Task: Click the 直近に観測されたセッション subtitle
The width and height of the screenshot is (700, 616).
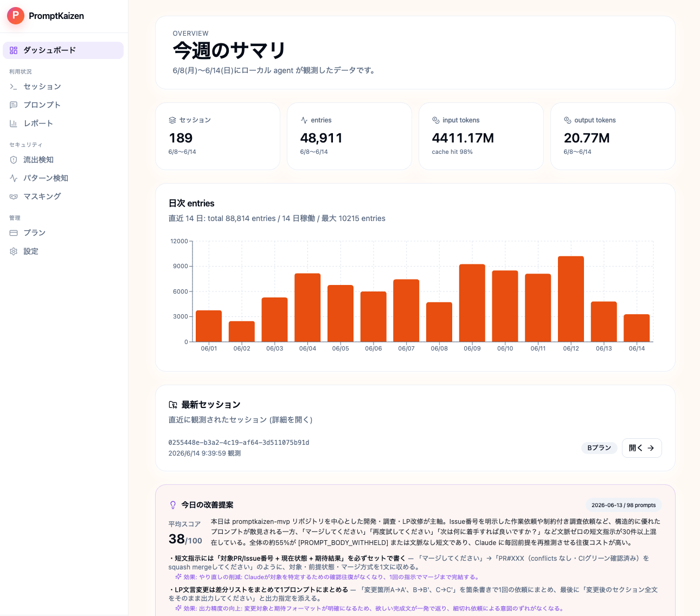Action: pos(240,420)
